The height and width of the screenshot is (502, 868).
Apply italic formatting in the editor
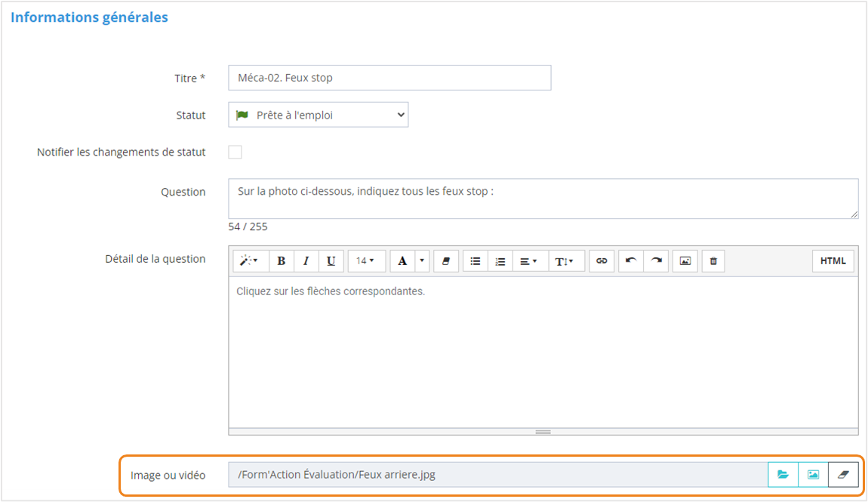tap(306, 261)
